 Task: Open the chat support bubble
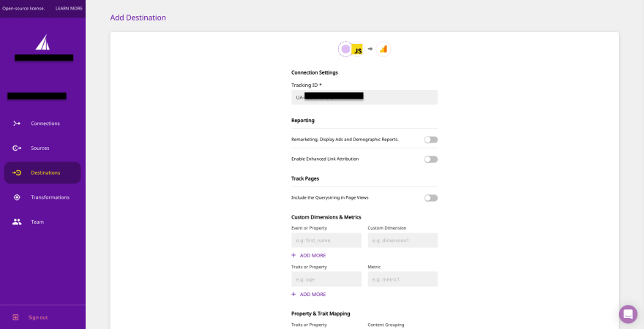coord(628,314)
